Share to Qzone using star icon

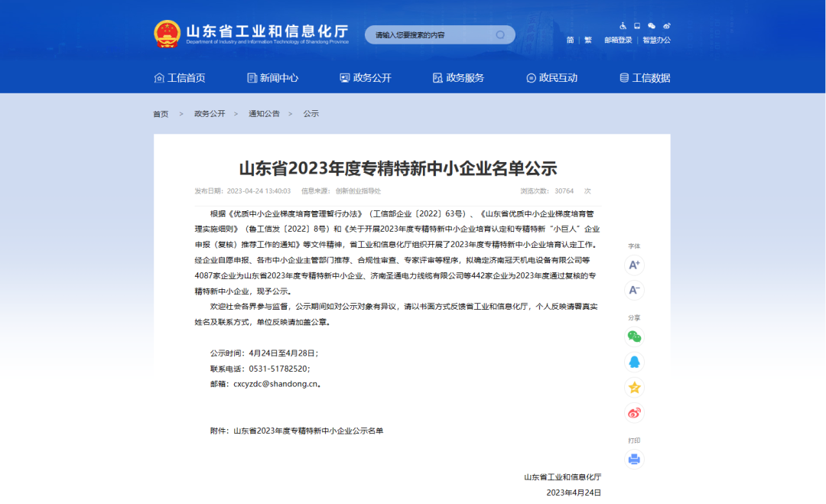click(634, 387)
